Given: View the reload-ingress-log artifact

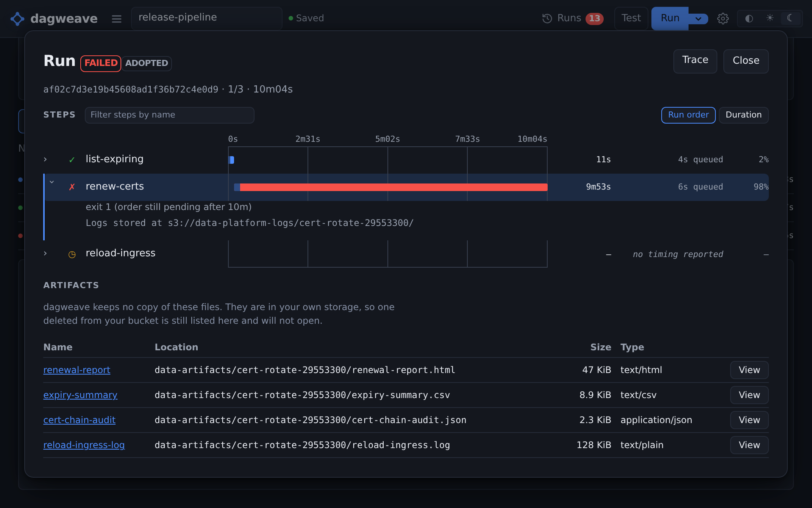Looking at the screenshot, I should pos(749,445).
